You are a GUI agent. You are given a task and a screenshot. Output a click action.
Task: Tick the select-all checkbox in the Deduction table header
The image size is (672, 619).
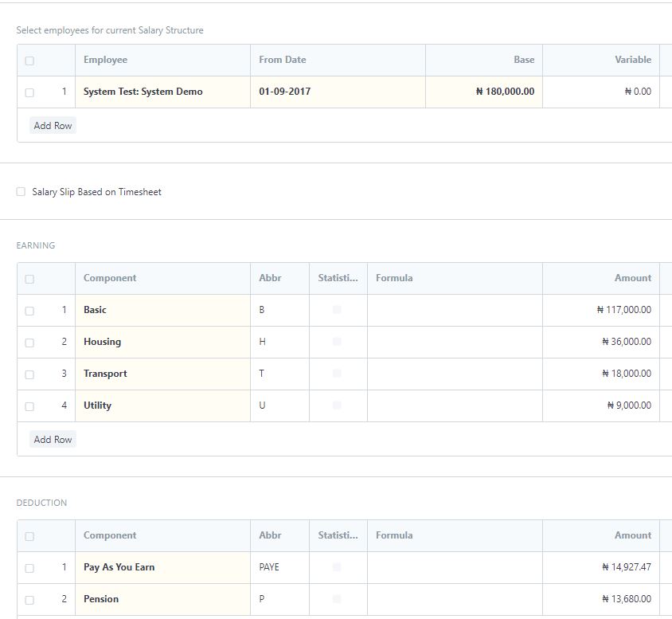(x=29, y=537)
